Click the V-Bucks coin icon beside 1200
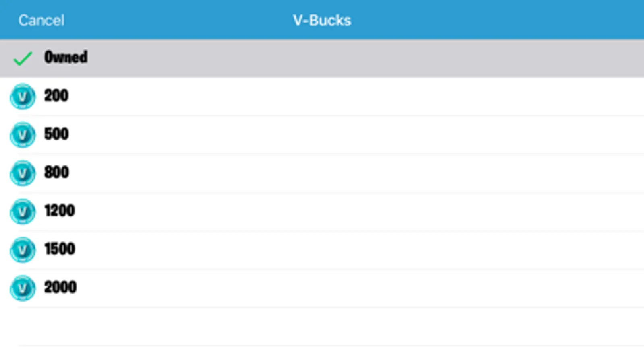The height and width of the screenshot is (362, 644). (23, 211)
